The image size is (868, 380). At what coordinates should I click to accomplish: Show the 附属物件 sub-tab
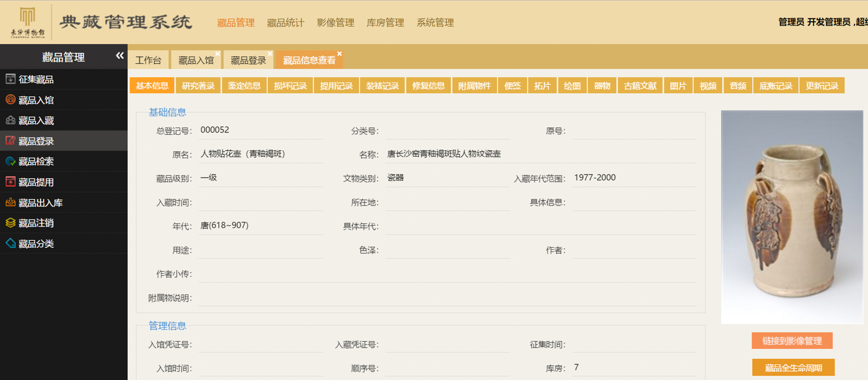474,85
